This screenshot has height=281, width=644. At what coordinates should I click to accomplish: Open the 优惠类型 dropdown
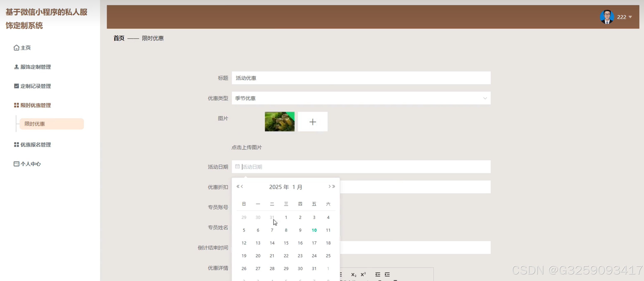coord(361,98)
